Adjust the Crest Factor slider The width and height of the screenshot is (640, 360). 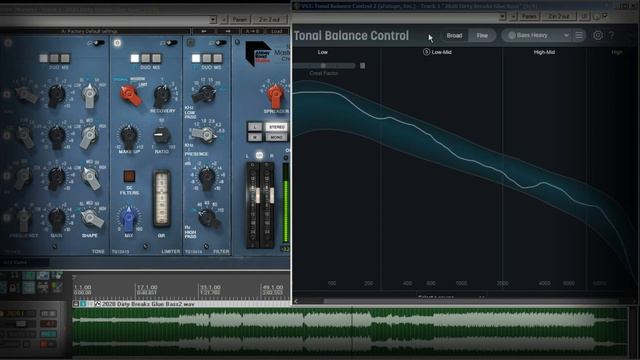click(324, 65)
